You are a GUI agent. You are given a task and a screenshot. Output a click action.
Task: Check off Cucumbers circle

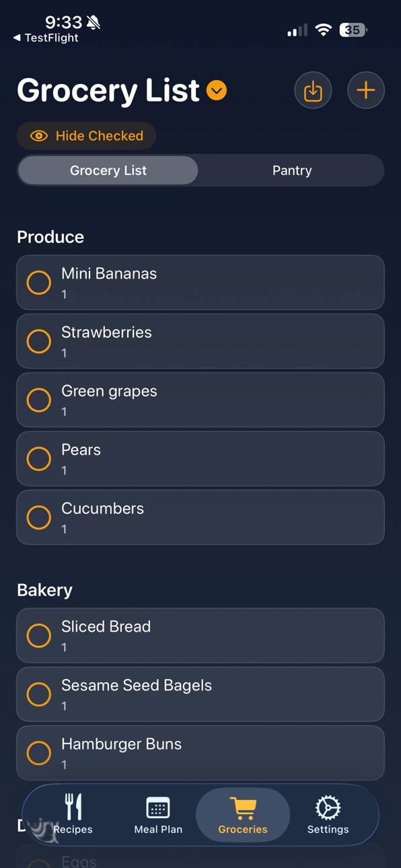[x=39, y=517]
